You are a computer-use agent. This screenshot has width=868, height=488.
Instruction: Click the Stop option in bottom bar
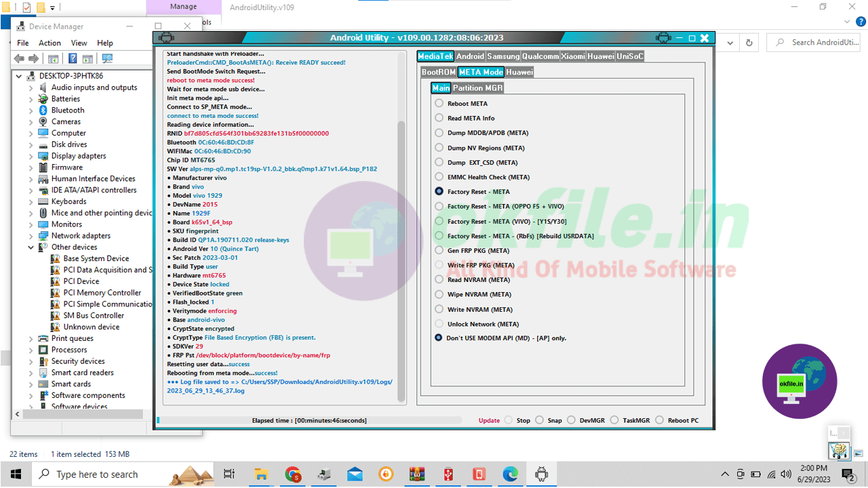pyautogui.click(x=517, y=420)
